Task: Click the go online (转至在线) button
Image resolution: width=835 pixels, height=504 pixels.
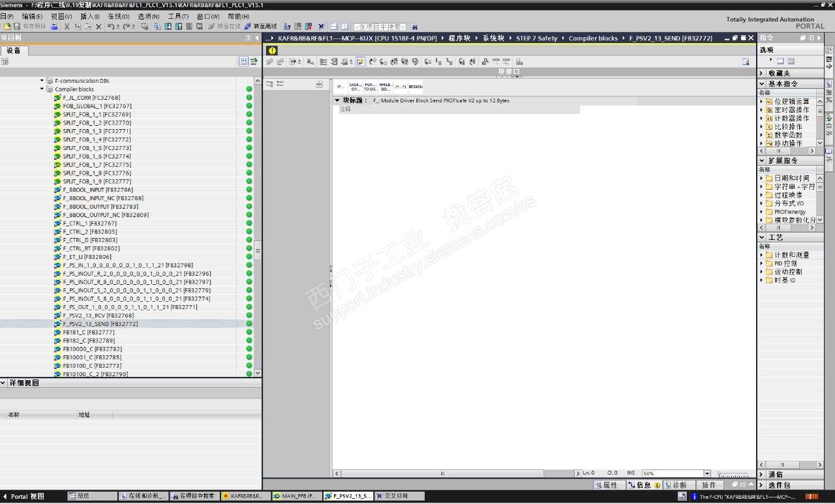Action: tap(224, 27)
